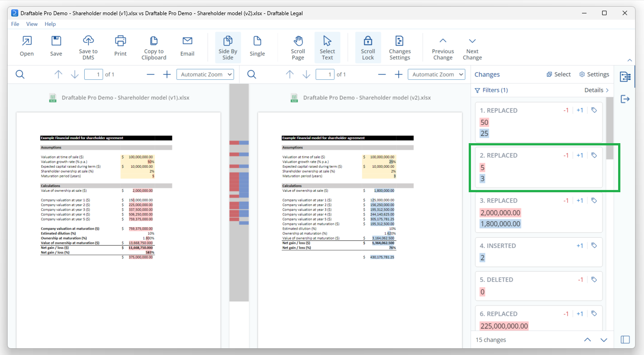Click 15 changes status text
This screenshot has width=644, height=355.
click(x=491, y=340)
